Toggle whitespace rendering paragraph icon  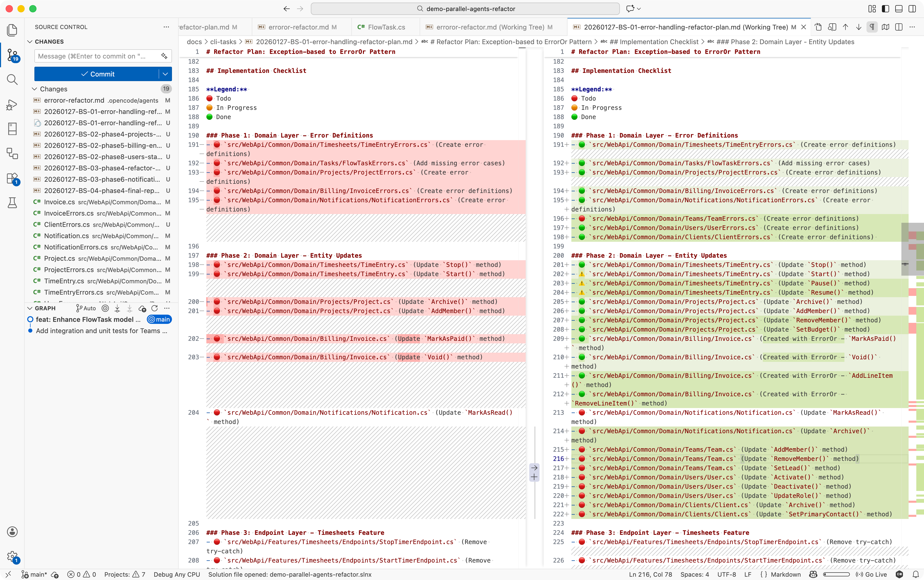coord(872,27)
